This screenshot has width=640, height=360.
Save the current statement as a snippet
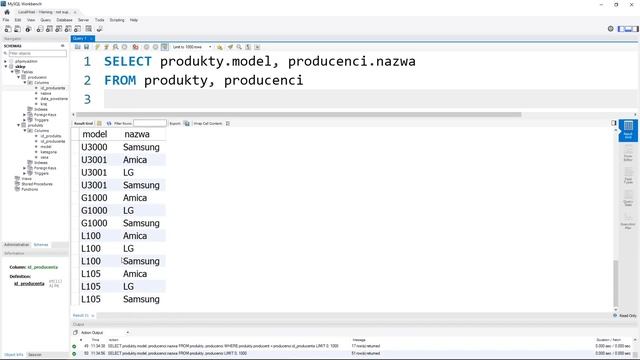220,47
